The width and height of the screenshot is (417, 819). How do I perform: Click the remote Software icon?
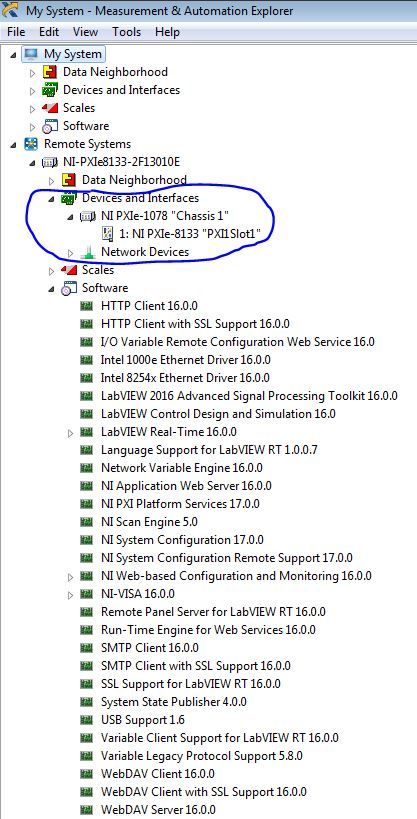(69, 288)
